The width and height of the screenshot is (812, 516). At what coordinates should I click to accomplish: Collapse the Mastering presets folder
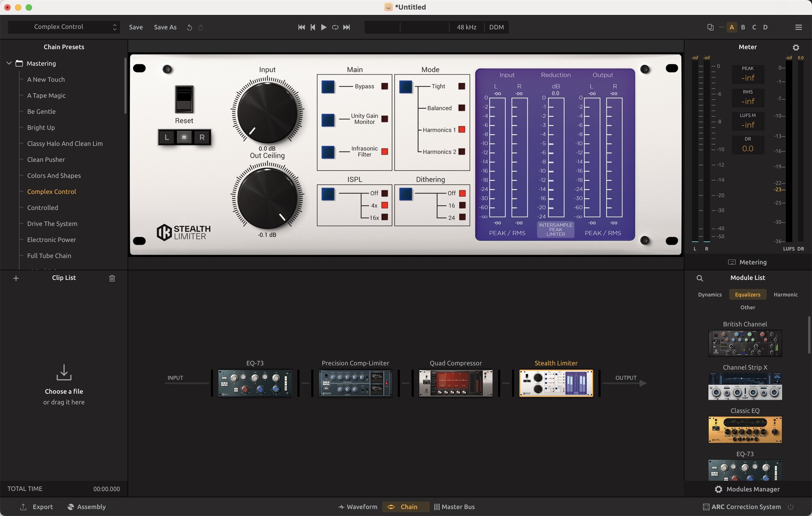coord(8,63)
